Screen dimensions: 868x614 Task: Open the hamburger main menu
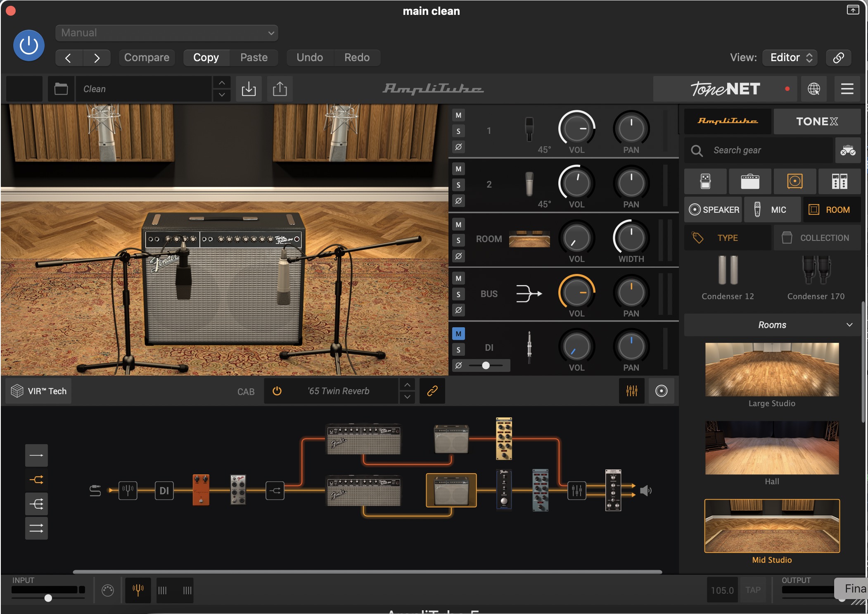click(847, 89)
